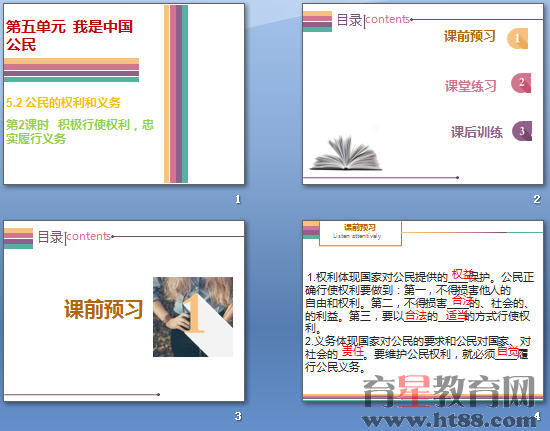Screen dimensions: 550x431
Task: Select slide 1 thumbnail titled 第五单元 我是中国公民
Action: (x=124, y=94)
